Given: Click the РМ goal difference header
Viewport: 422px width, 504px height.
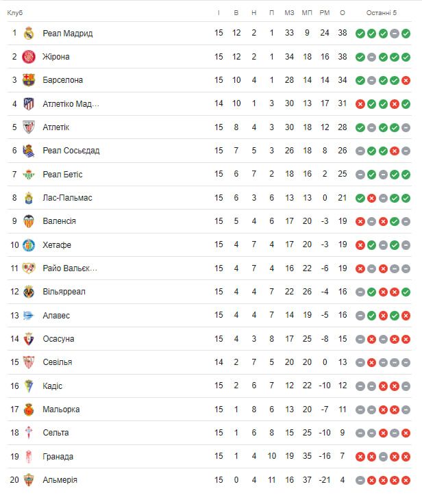Looking at the screenshot, I should 325,12.
